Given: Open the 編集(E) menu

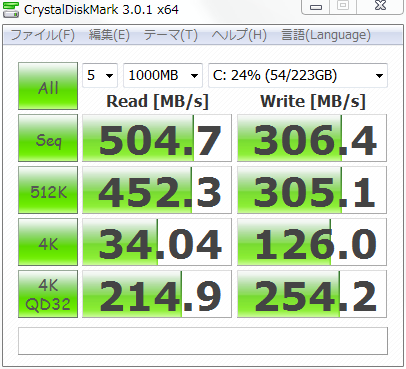Looking at the screenshot, I should (x=109, y=35).
